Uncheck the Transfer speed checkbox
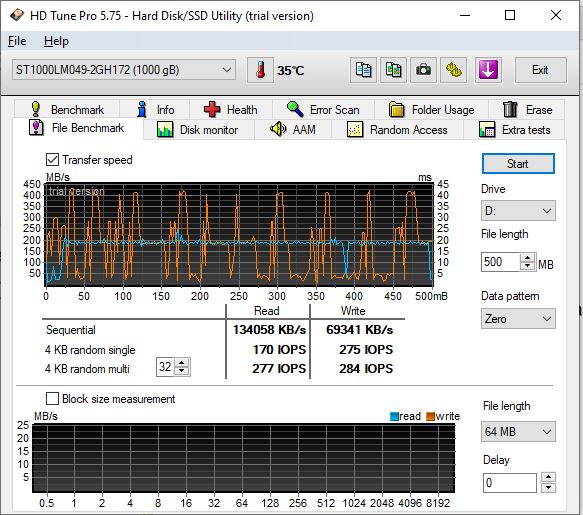This screenshot has width=583, height=515. (x=52, y=160)
